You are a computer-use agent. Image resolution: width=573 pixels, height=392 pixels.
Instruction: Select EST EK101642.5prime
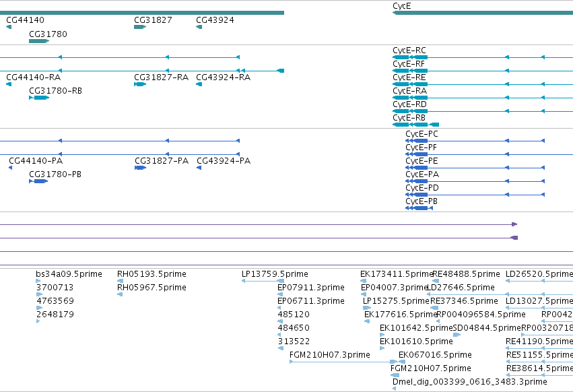click(x=416, y=328)
